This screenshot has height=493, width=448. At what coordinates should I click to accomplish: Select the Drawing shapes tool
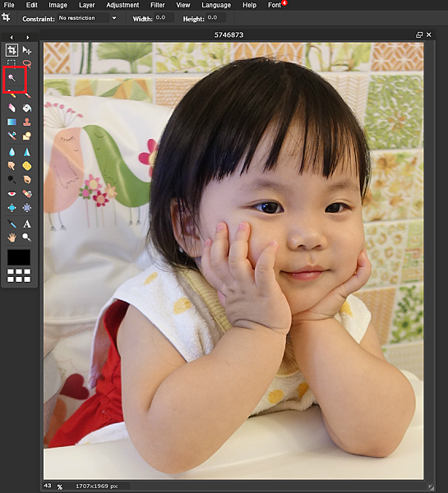coord(27,136)
